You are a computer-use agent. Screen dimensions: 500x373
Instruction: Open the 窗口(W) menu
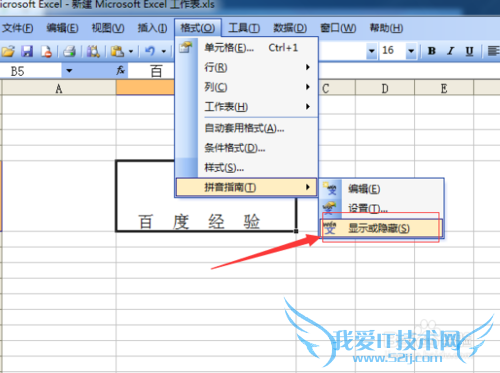point(338,28)
